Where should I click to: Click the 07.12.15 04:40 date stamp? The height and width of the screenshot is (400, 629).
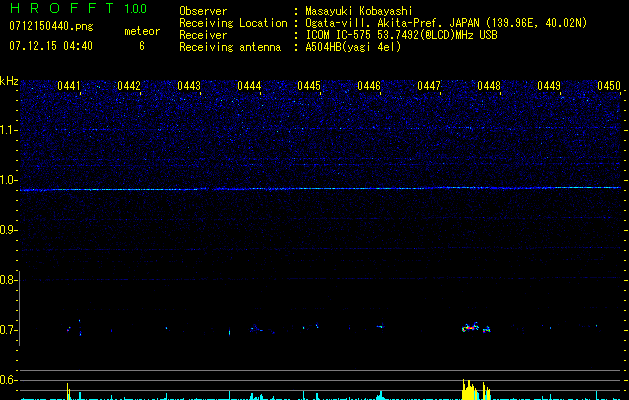(x=49, y=46)
